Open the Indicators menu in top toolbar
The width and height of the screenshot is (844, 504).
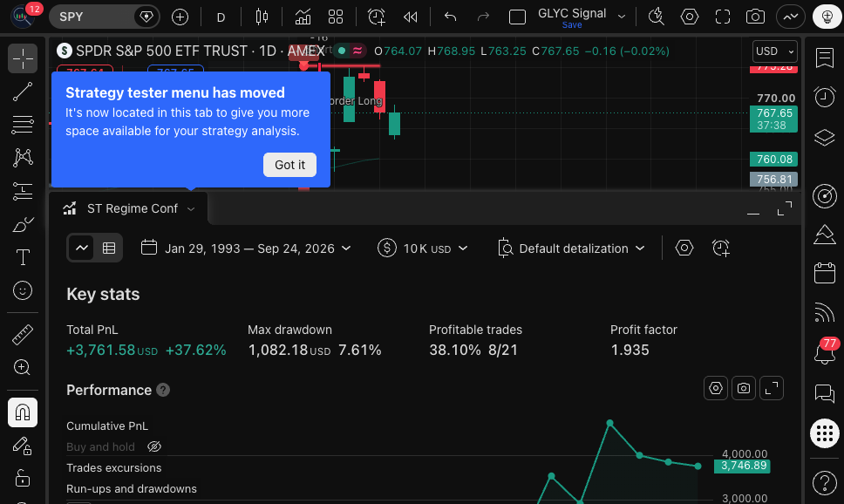point(303,17)
